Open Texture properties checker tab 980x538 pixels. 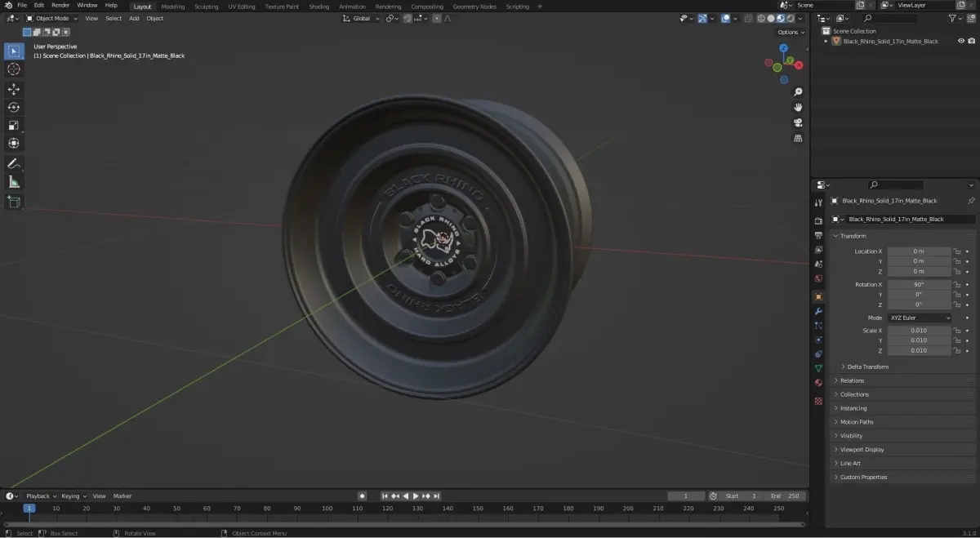(x=818, y=401)
